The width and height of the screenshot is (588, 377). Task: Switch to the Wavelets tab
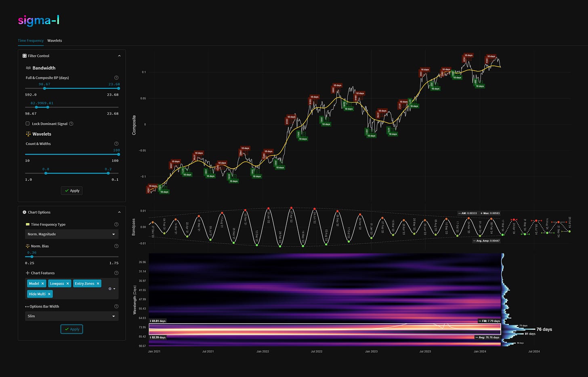55,40
